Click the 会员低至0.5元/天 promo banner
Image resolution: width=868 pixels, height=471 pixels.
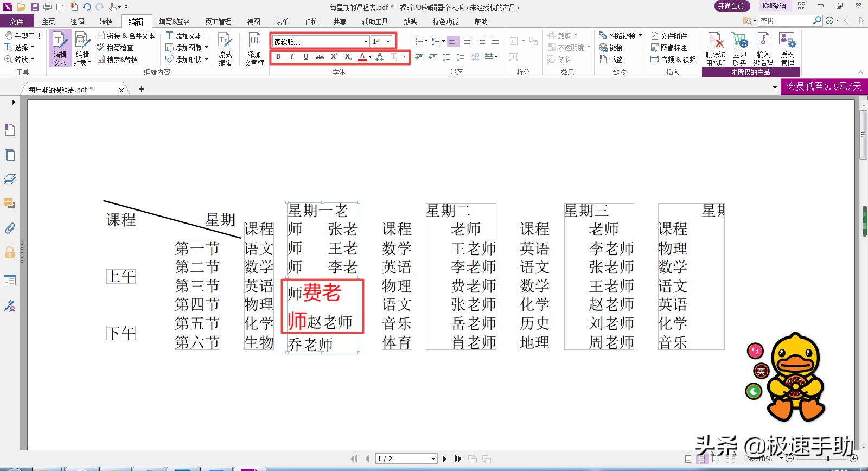pyautogui.click(x=824, y=86)
